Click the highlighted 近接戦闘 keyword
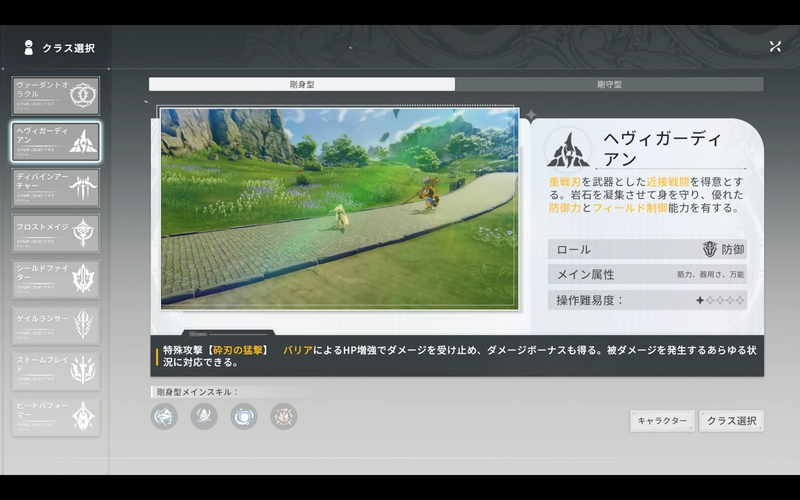The height and width of the screenshot is (500, 800). pyautogui.click(x=668, y=182)
